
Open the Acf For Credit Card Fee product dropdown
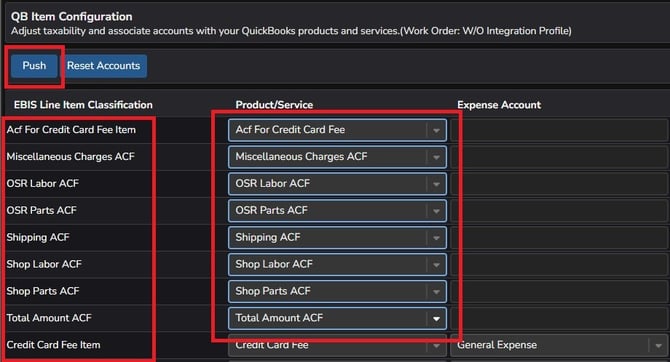337,130
